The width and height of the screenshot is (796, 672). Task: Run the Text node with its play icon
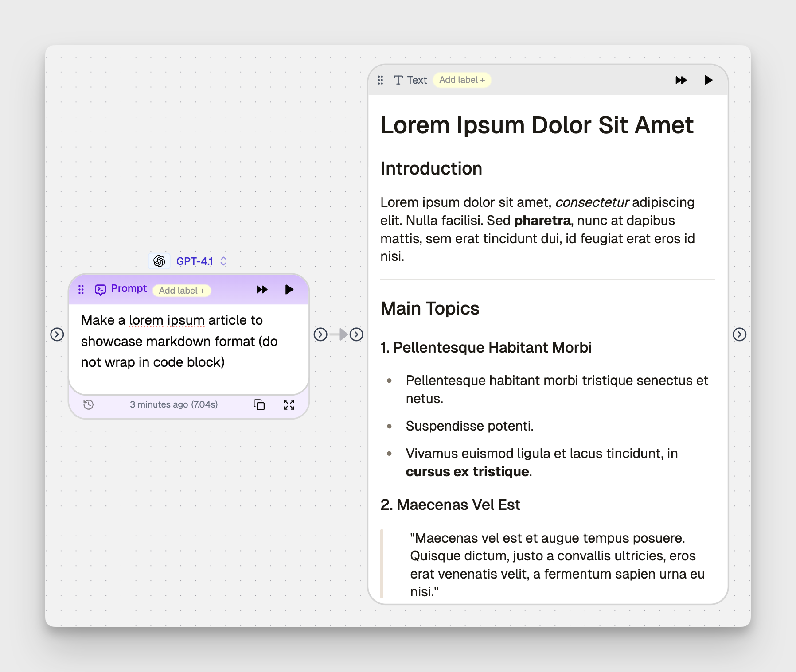pyautogui.click(x=709, y=80)
